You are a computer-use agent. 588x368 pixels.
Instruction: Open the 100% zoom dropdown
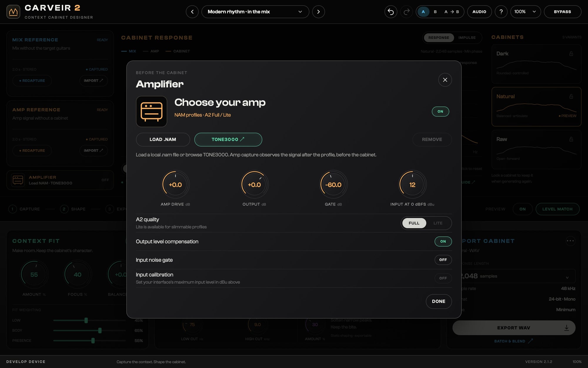[525, 12]
